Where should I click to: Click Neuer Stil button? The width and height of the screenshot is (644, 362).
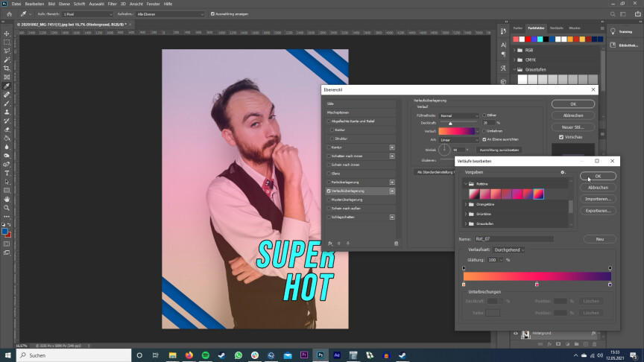572,126
